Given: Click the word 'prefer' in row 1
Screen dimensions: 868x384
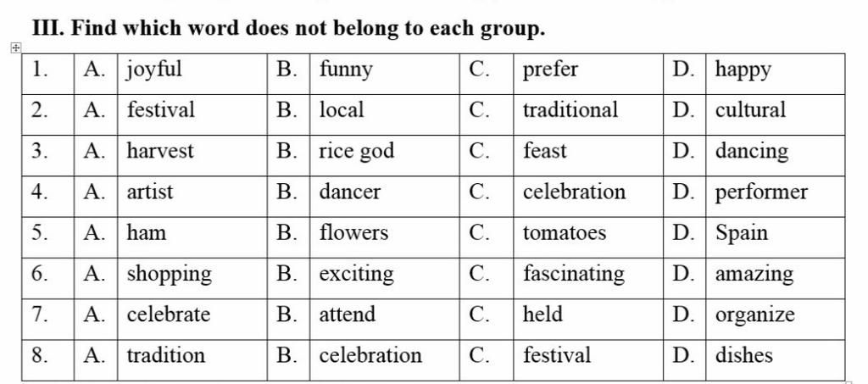Looking at the screenshot, I should click(x=550, y=71).
